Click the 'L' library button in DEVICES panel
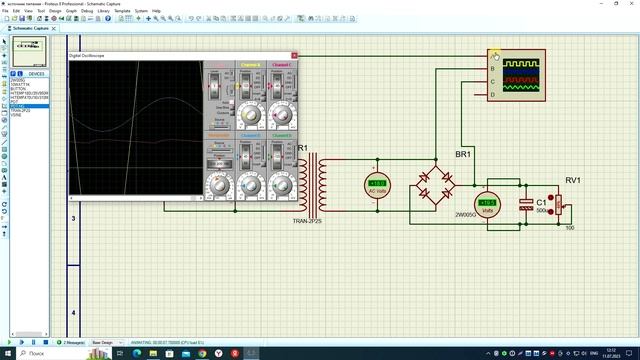Image resolution: width=640 pixels, height=360 pixels. tap(20, 74)
